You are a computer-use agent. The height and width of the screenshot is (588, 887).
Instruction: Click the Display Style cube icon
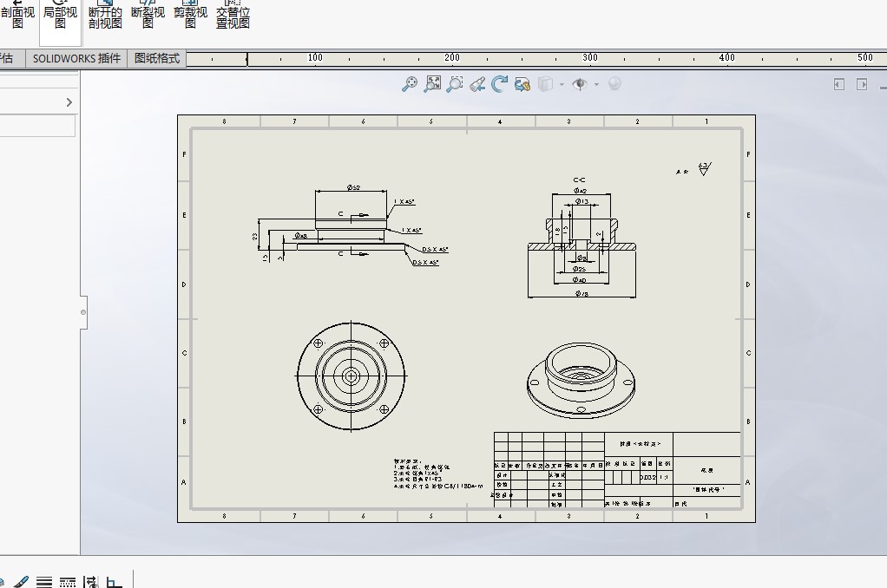(545, 84)
